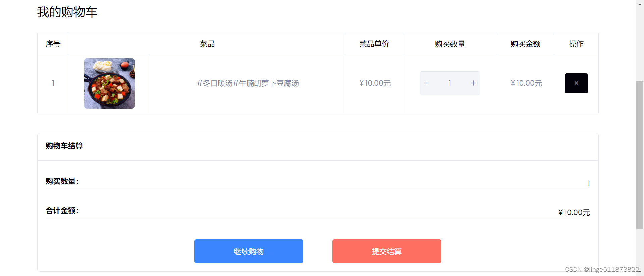Click the 操作 column header

(x=576, y=44)
